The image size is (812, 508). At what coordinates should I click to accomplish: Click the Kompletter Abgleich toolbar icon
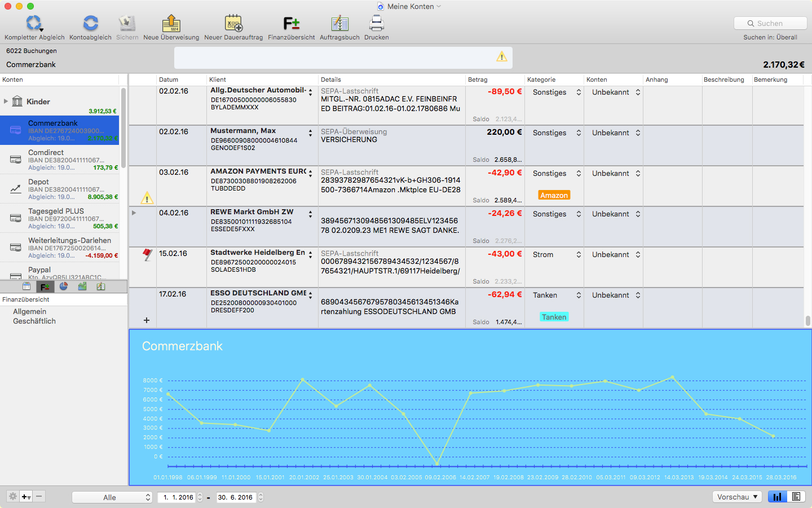[34, 24]
